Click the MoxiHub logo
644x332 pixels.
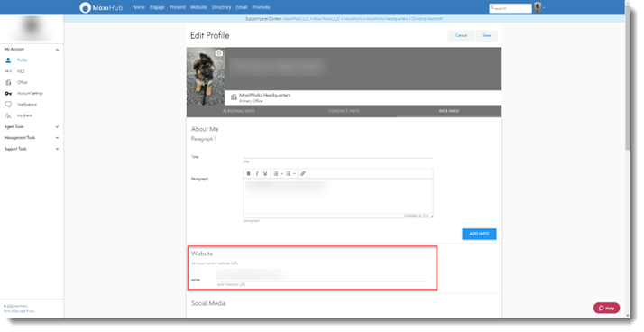tap(101, 7)
